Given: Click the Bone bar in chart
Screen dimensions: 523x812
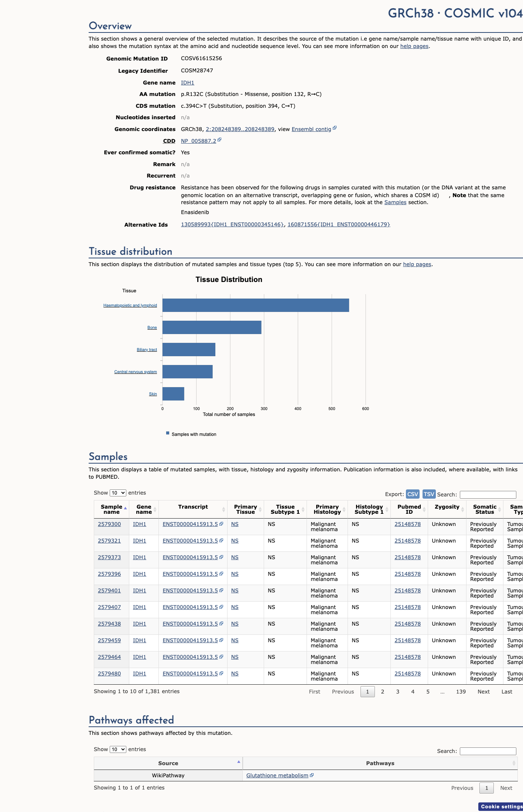Looking at the screenshot, I should pos(212,327).
